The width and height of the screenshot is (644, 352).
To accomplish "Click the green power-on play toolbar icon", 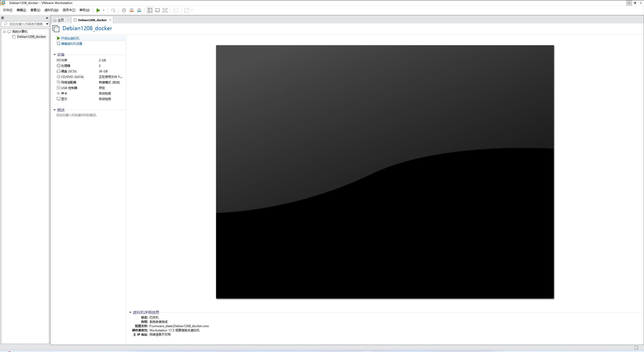I will tap(98, 10).
